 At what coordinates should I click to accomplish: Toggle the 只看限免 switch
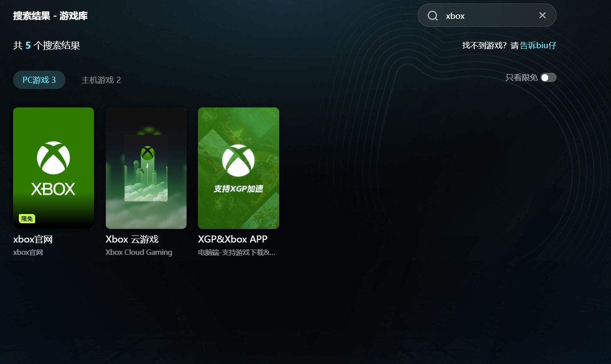[549, 78]
